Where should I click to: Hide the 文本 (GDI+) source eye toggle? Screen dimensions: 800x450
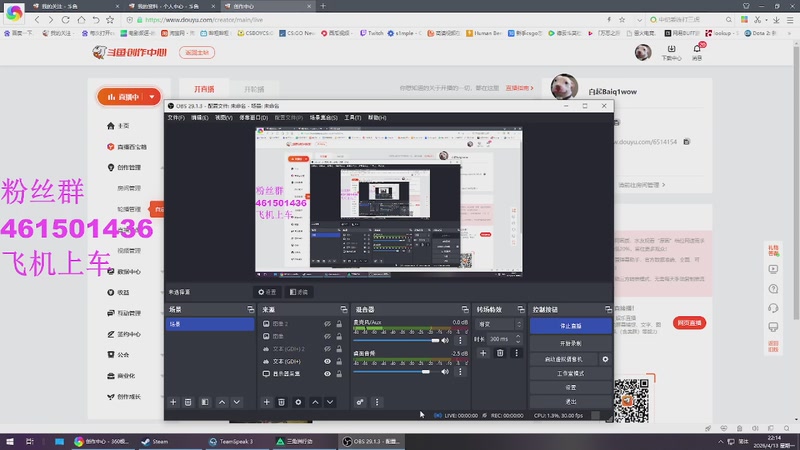coord(327,361)
